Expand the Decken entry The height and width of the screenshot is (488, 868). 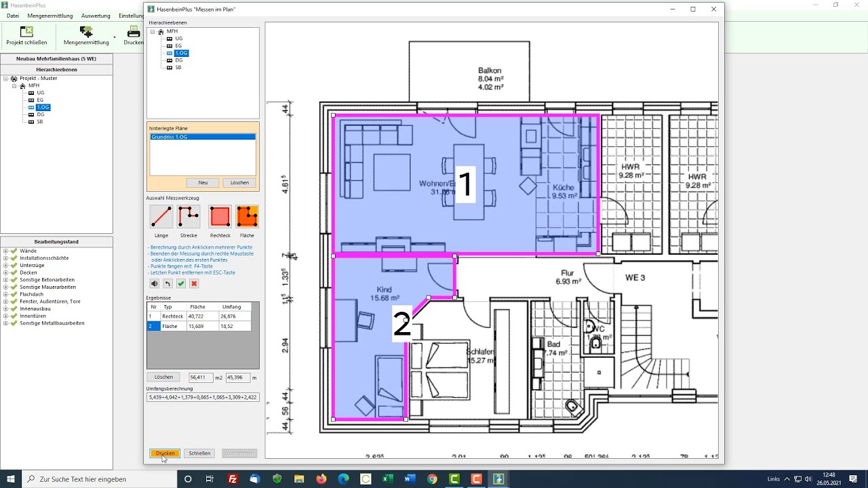(5, 272)
